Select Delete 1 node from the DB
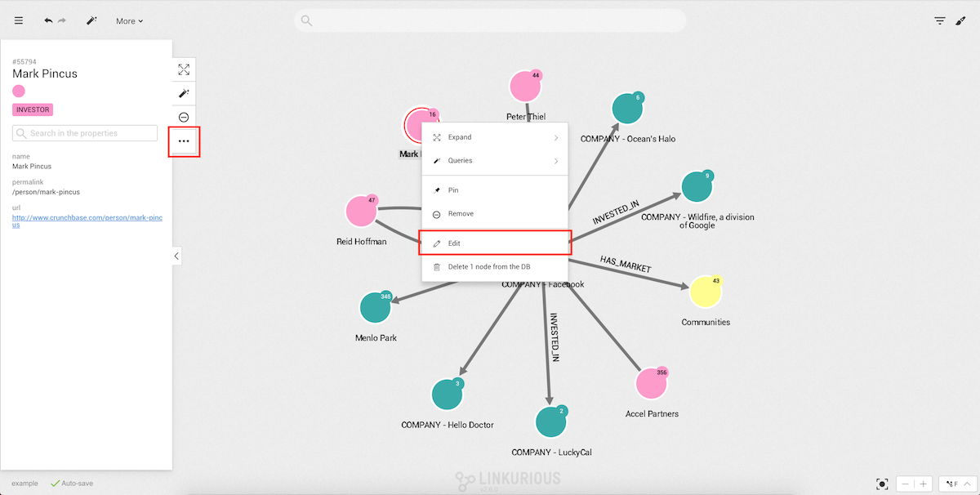This screenshot has height=495, width=980. coord(495,267)
